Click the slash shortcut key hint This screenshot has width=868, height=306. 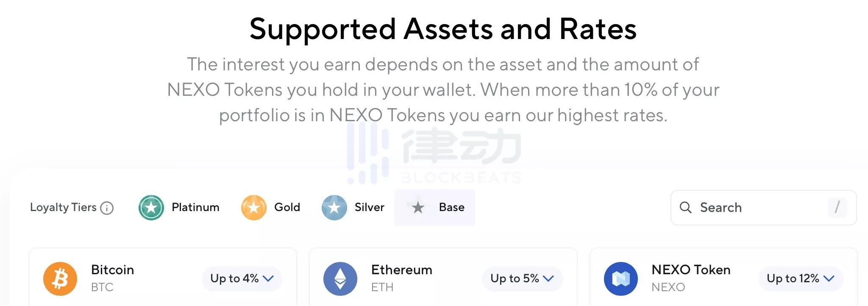pyautogui.click(x=837, y=207)
